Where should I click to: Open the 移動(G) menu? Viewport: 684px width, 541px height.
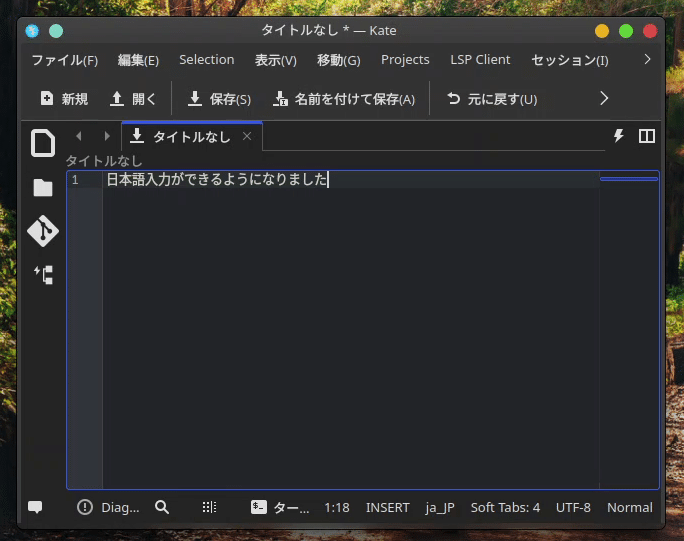click(x=339, y=60)
